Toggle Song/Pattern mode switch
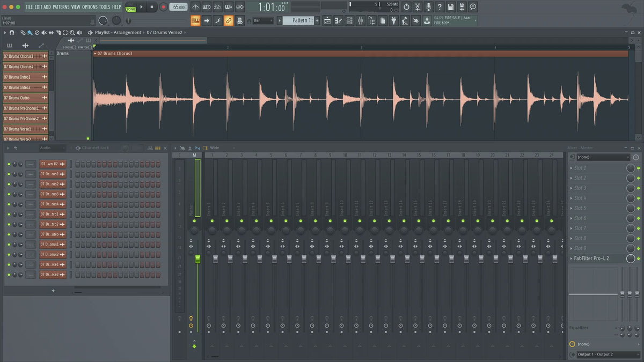The height and width of the screenshot is (362, 644). (x=130, y=7)
